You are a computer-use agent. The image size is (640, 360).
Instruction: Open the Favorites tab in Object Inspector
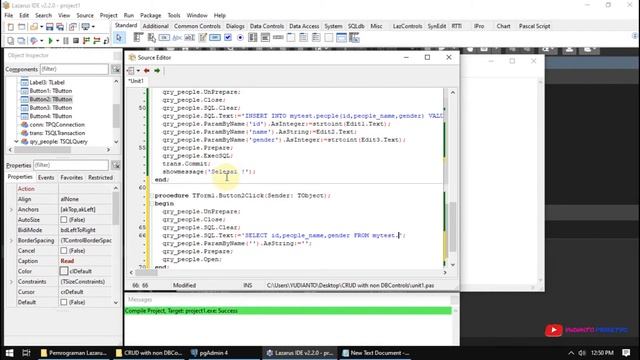pos(71,178)
